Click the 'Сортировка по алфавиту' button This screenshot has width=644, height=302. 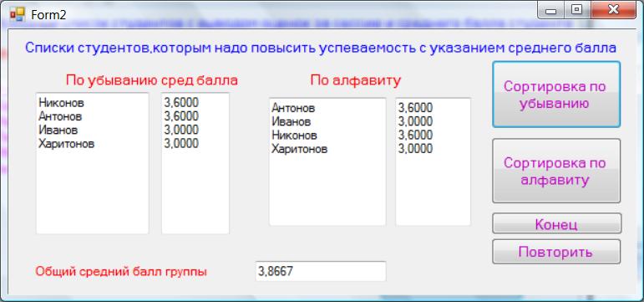pyautogui.click(x=556, y=171)
